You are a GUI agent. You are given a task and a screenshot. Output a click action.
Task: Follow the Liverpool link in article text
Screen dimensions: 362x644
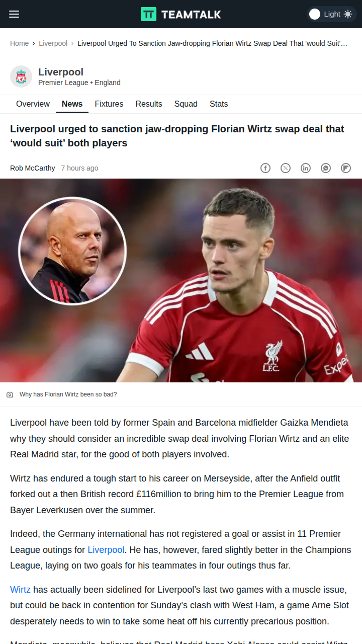point(106,550)
